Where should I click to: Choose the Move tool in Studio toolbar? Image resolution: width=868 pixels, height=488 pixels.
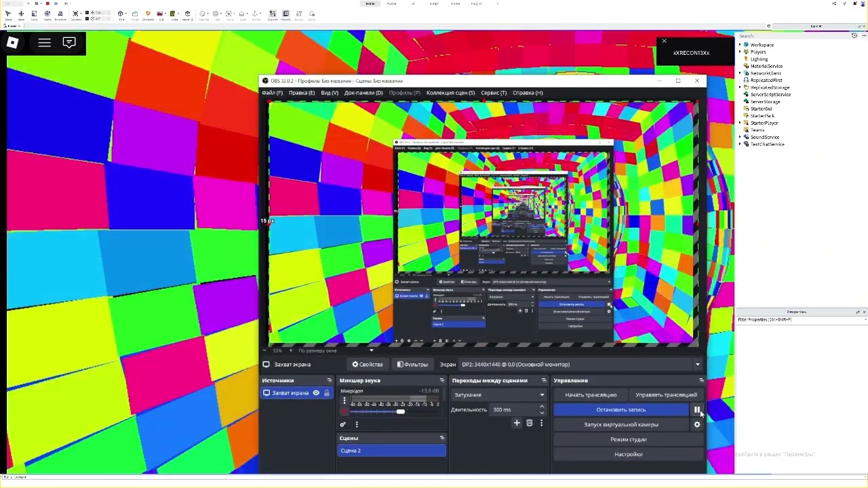point(21,14)
